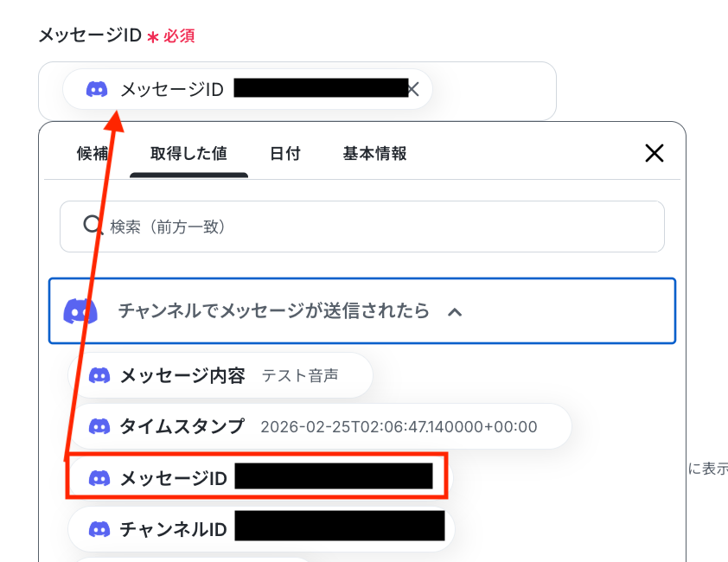Open the 日付 tab
728x562 pixels.
pos(285,153)
